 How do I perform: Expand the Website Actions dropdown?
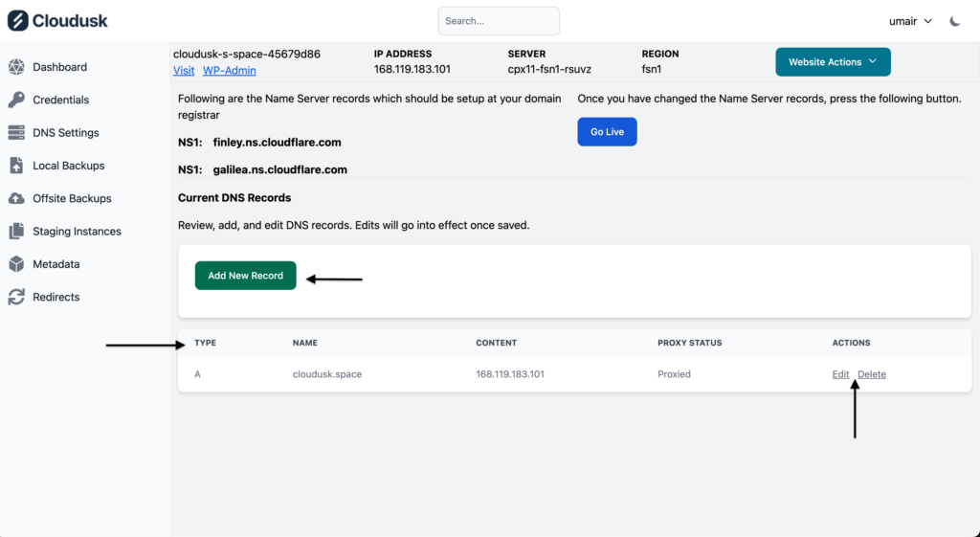[x=833, y=62]
